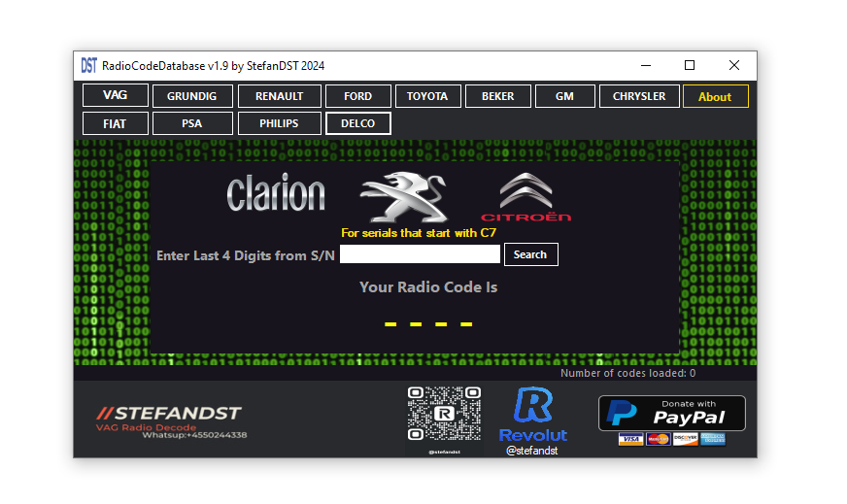Open the GM tab
The image size is (847, 504).
[565, 96]
